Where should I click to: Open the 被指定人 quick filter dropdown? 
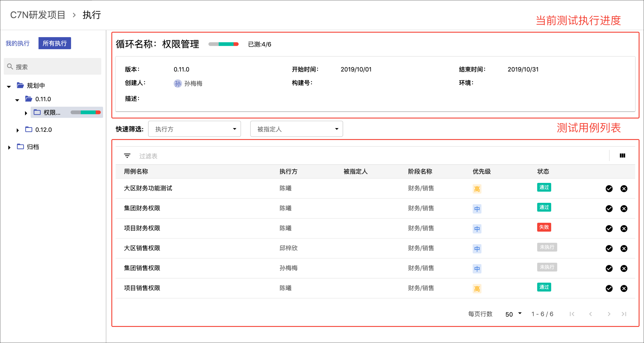296,129
